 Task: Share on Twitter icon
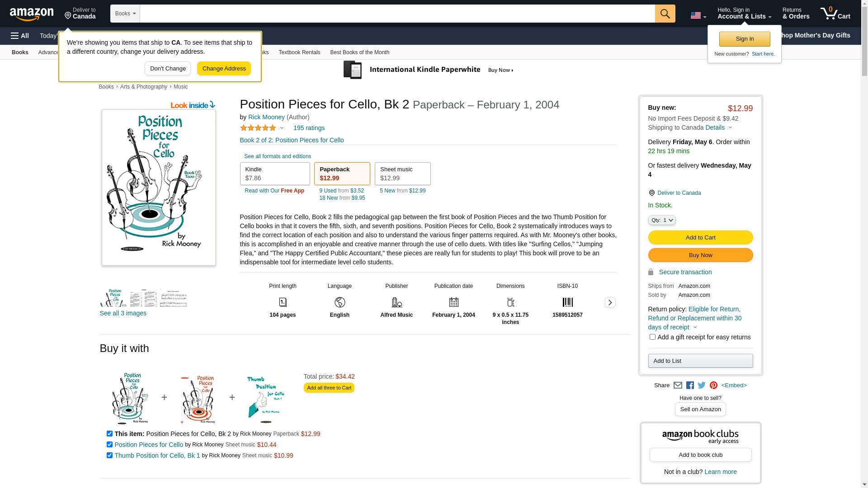click(x=702, y=385)
